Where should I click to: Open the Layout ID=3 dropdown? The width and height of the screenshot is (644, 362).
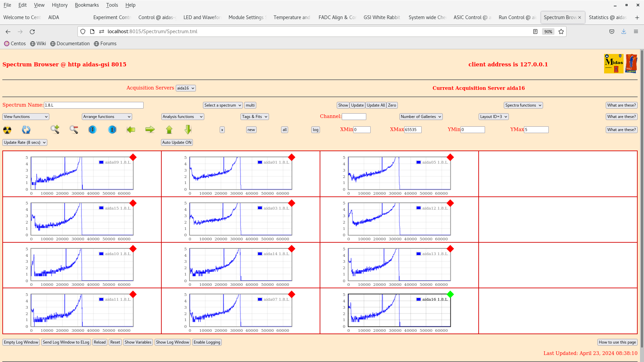pyautogui.click(x=493, y=117)
